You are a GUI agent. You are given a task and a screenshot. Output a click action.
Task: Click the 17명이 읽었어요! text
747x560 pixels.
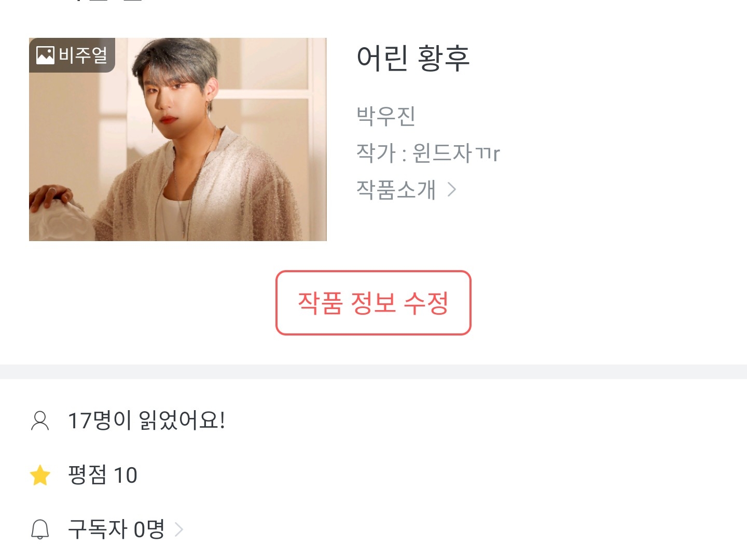(x=147, y=421)
